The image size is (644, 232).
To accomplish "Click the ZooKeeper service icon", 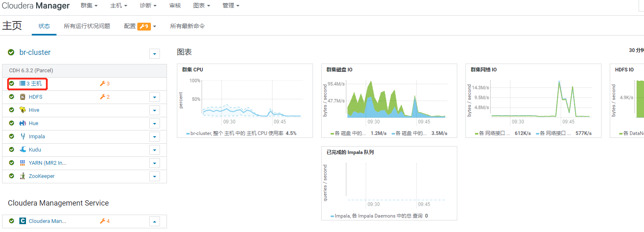I will click(x=23, y=176).
